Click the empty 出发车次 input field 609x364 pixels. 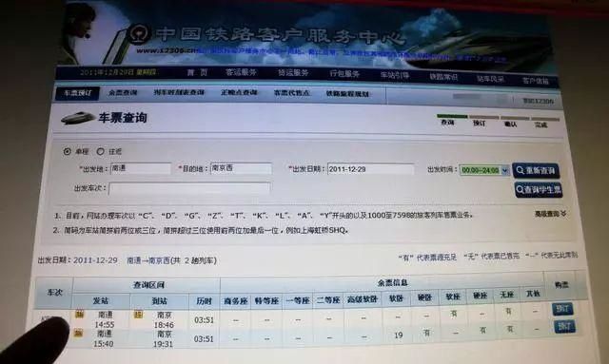189,188
